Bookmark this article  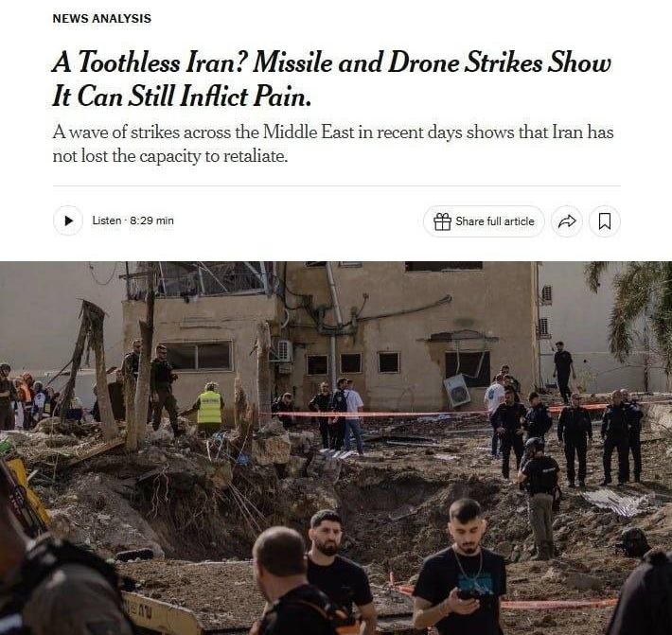pos(604,221)
